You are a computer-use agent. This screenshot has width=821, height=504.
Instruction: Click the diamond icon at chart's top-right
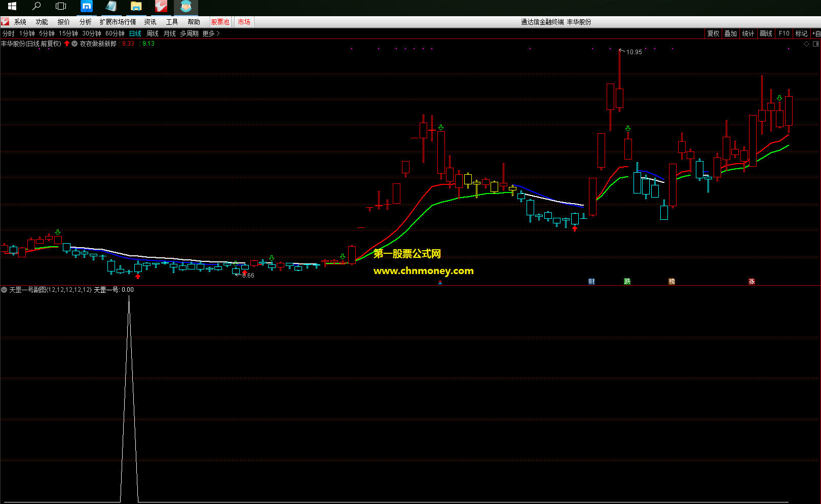[806, 44]
